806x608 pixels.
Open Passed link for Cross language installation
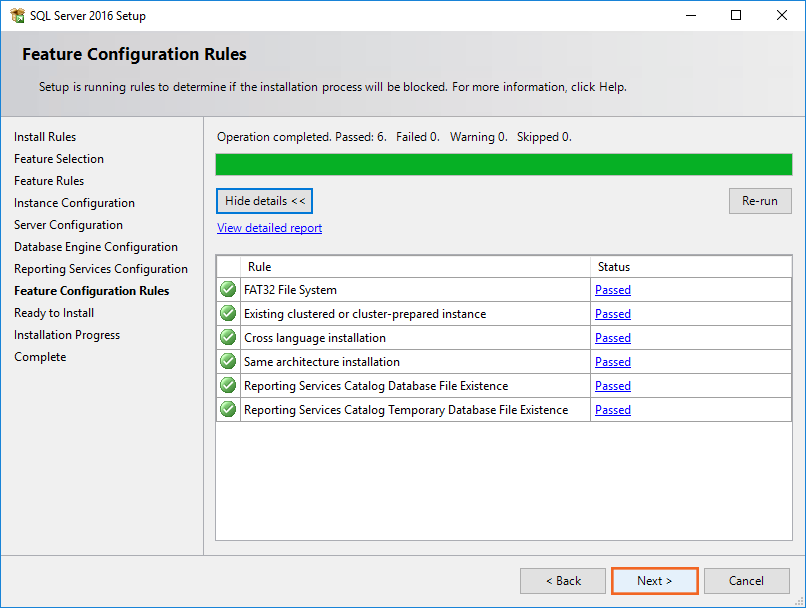point(612,338)
